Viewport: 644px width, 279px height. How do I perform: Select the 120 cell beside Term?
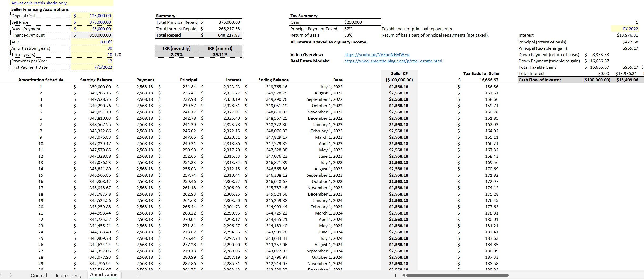tap(117, 54)
